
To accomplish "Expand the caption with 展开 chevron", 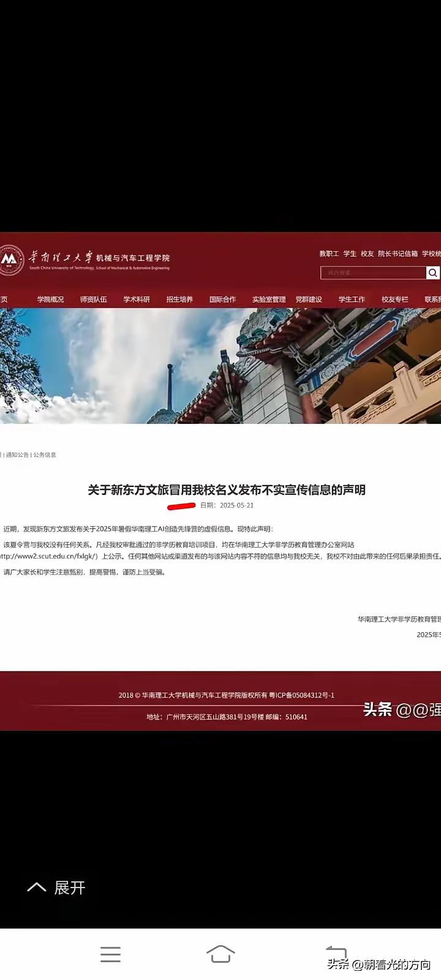I will [x=56, y=888].
